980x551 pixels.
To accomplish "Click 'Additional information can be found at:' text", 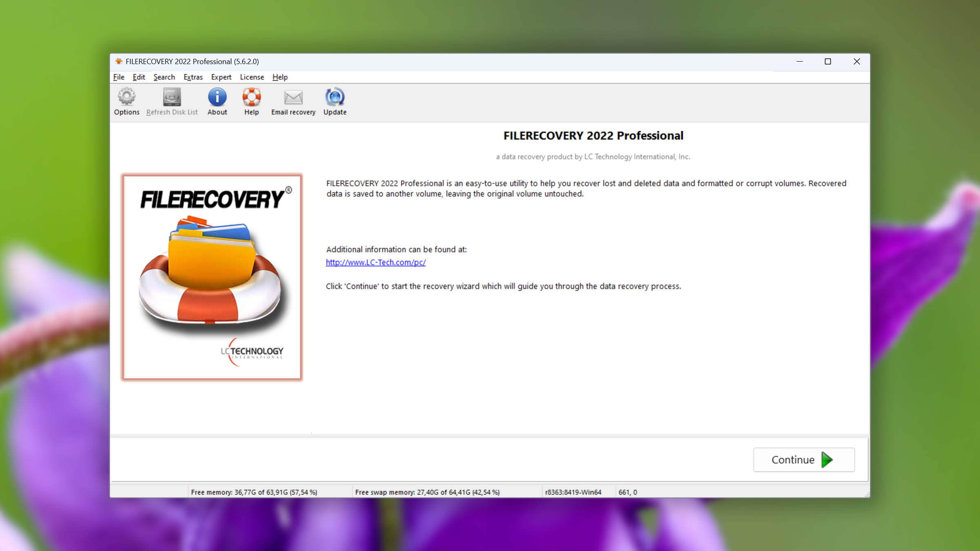I will coord(396,249).
